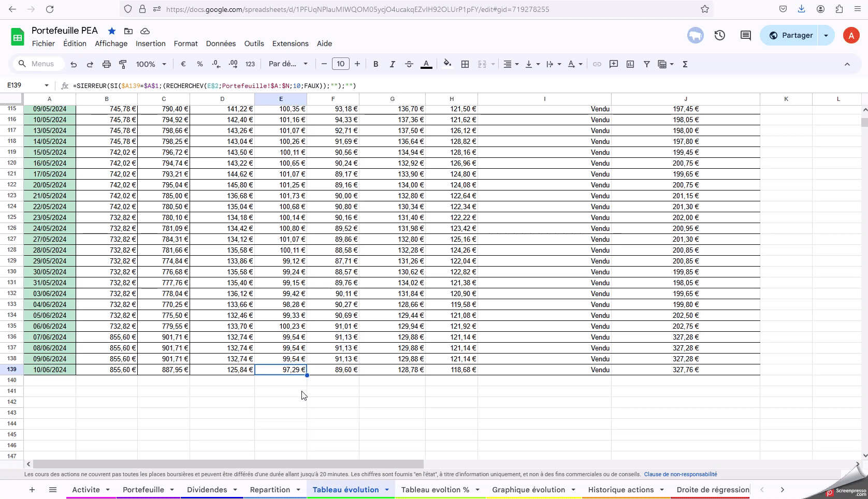Open all comments panel
The image size is (868, 499).
[746, 35]
